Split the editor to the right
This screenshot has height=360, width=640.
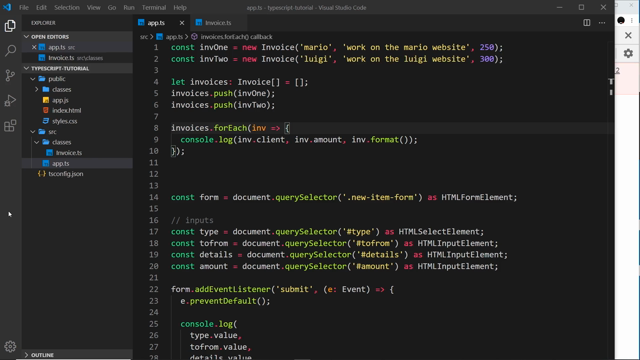587,23
